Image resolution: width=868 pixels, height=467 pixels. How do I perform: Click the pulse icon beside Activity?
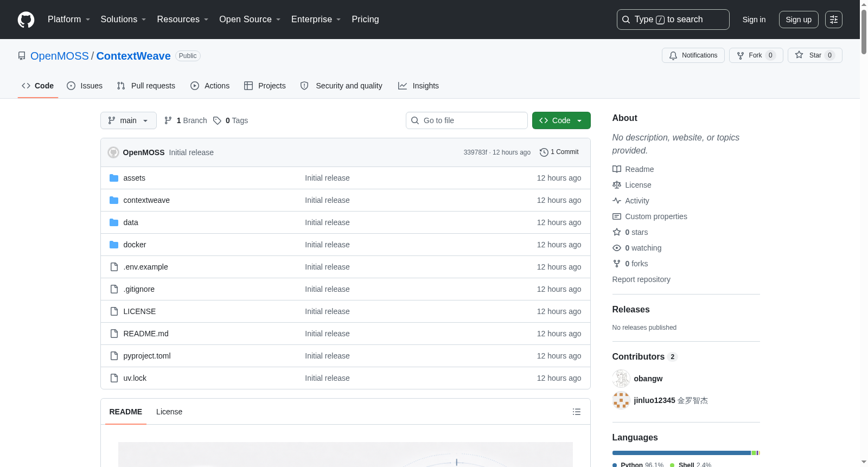[x=617, y=201]
